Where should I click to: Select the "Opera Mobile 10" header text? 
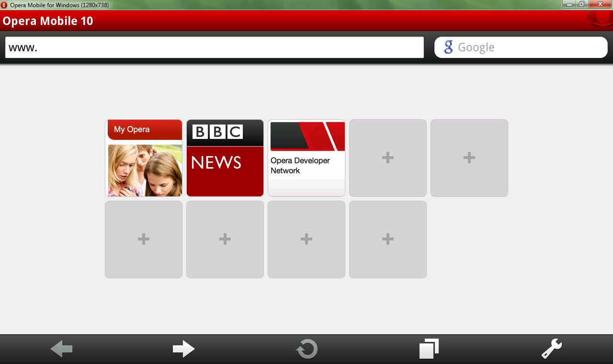click(48, 21)
